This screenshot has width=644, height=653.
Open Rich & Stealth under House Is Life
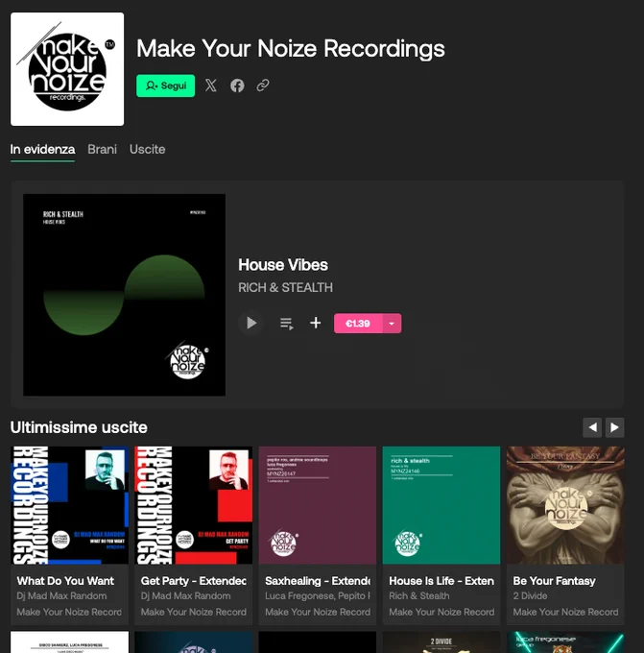419,596
